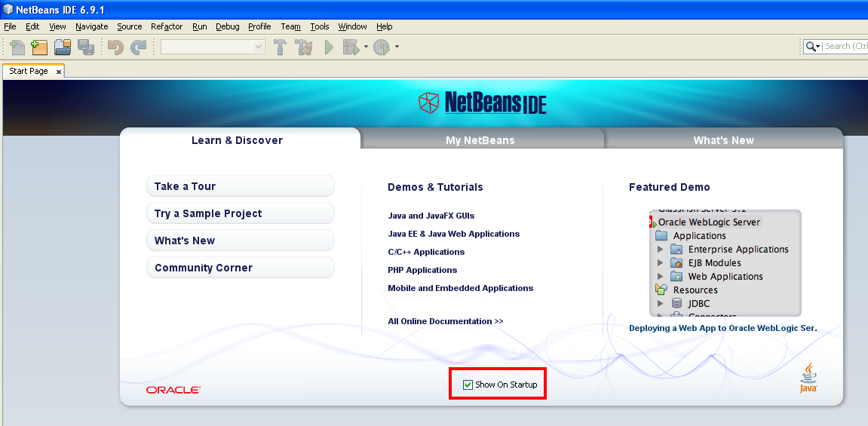Click the What's New button on the left

pyautogui.click(x=241, y=240)
